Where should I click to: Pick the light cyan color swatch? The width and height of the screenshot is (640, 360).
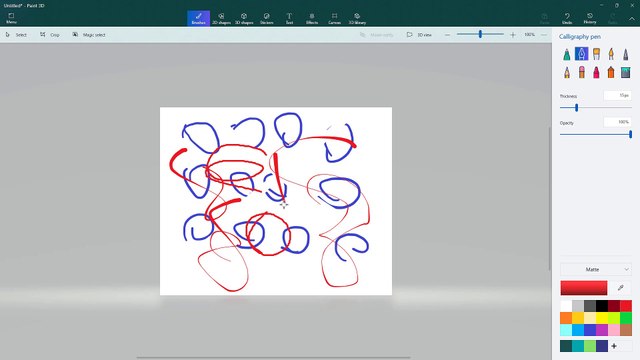click(566, 330)
